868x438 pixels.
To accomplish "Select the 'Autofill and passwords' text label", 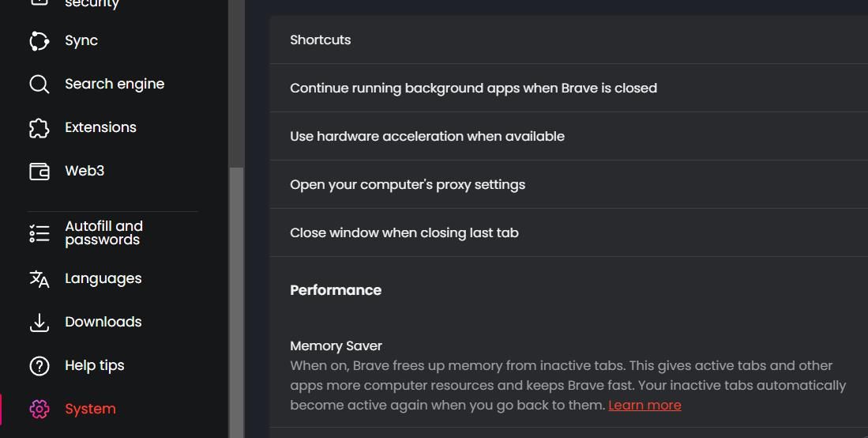I will 103,233.
